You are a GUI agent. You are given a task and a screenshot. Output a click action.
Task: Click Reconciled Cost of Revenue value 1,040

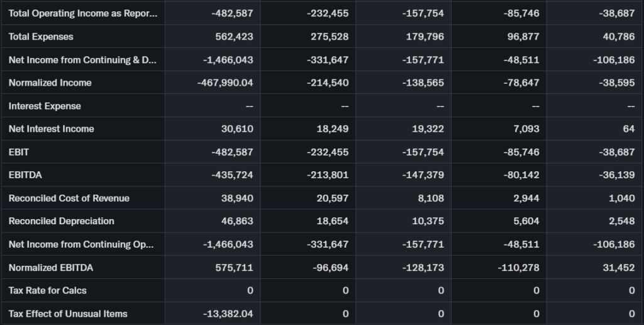622,198
